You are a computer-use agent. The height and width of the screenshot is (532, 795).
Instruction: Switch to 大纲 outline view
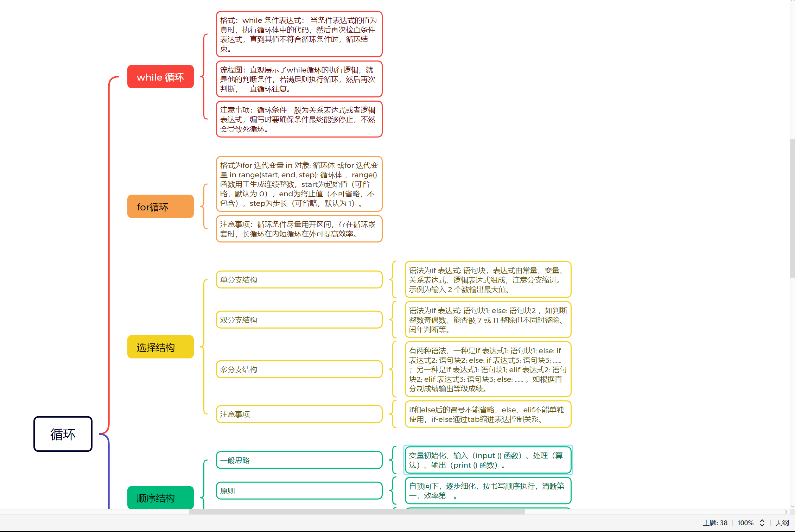point(782,523)
